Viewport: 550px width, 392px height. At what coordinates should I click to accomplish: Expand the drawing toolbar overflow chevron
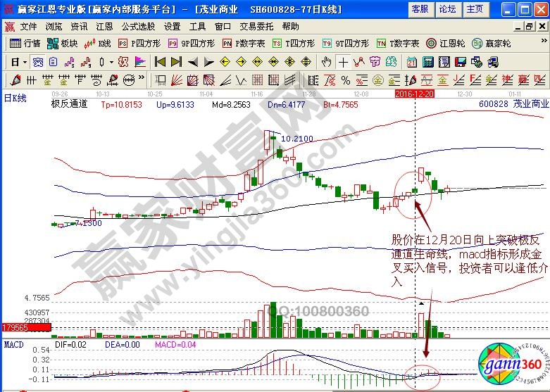[142, 77]
